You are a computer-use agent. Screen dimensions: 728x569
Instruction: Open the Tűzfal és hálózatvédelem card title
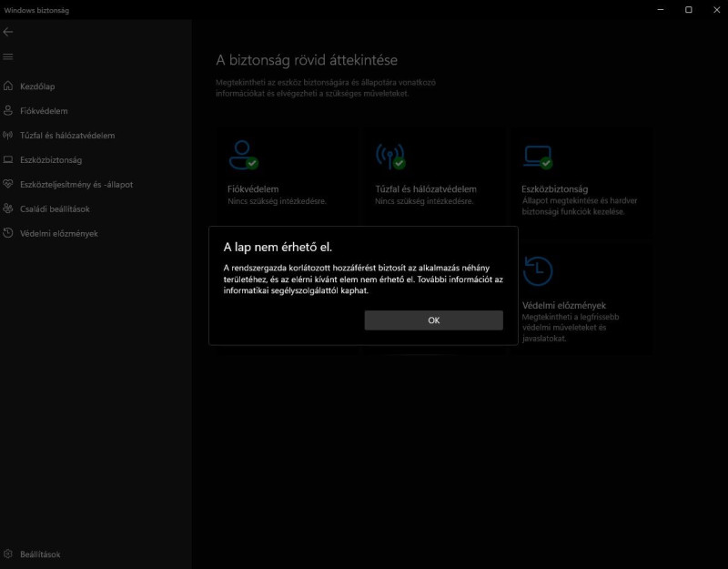(x=426, y=189)
